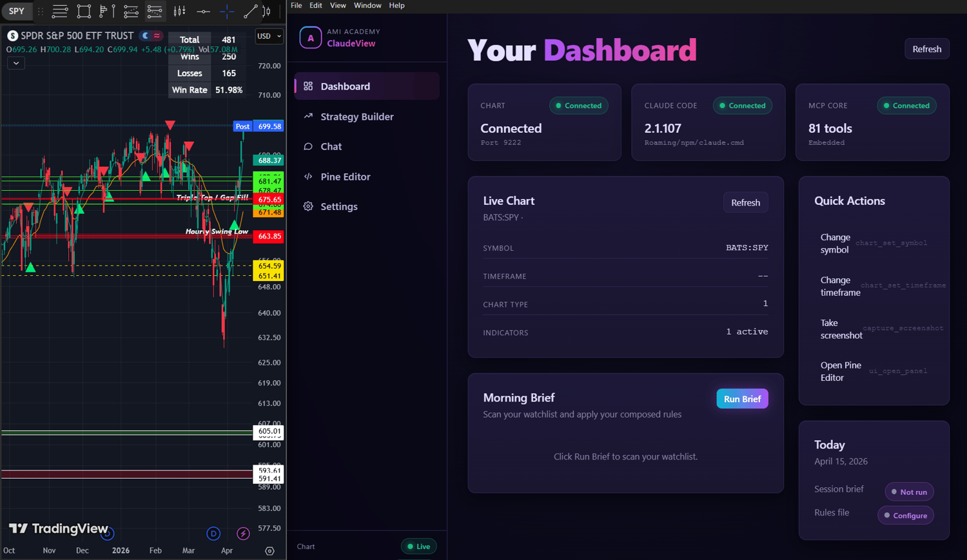Click the D dividend marker beside the lightning icon

pos(213,534)
